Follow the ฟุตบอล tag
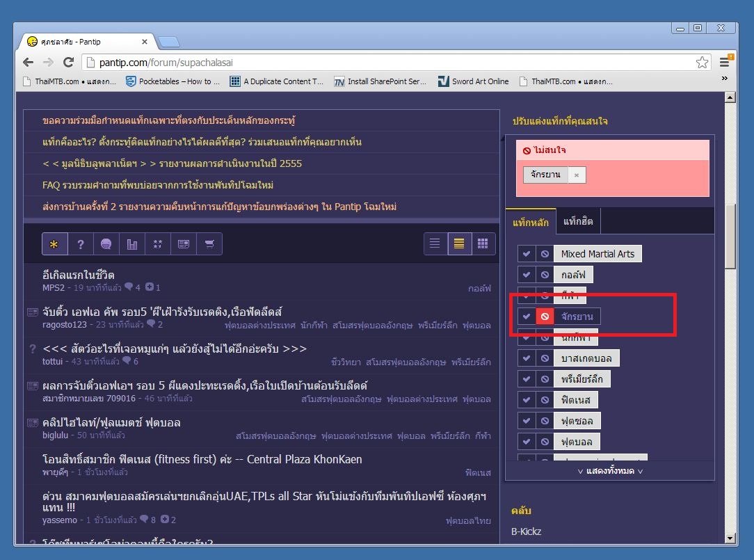Screen dimensions: 754x560 [527, 441]
